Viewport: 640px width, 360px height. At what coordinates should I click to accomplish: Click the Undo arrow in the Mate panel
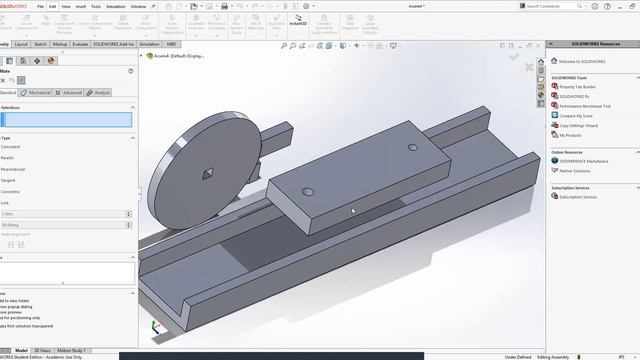[11, 80]
